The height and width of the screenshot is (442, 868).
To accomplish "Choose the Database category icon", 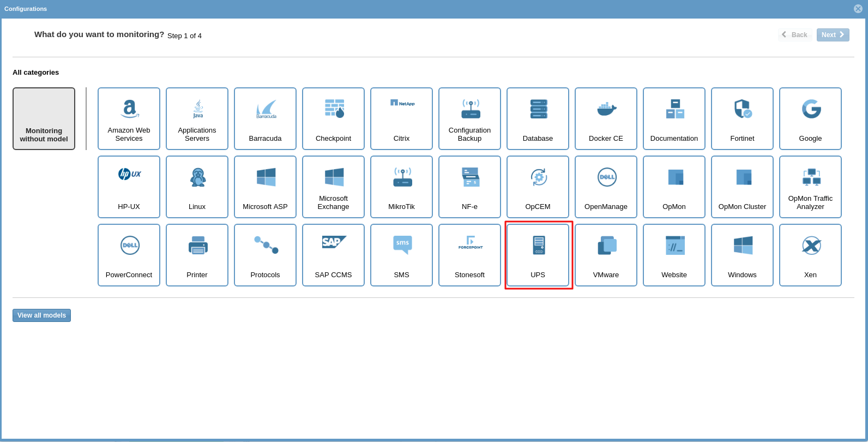I will [538, 109].
